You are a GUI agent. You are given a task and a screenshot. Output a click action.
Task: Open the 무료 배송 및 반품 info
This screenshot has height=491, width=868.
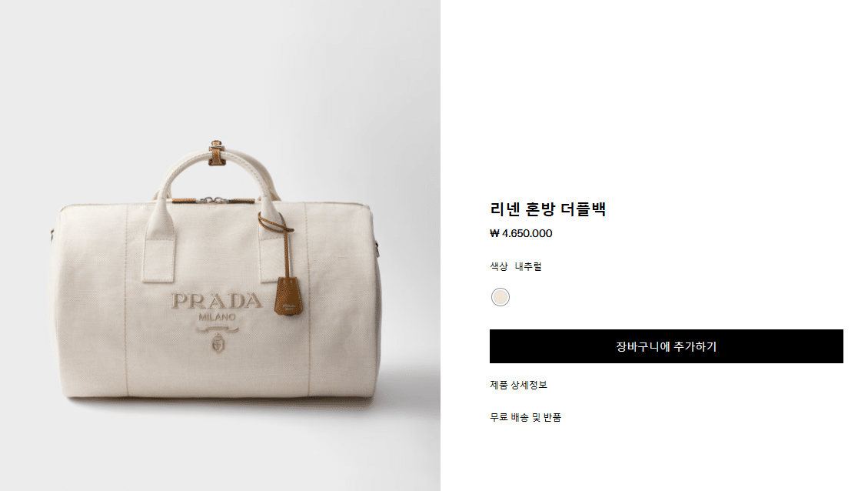[525, 417]
